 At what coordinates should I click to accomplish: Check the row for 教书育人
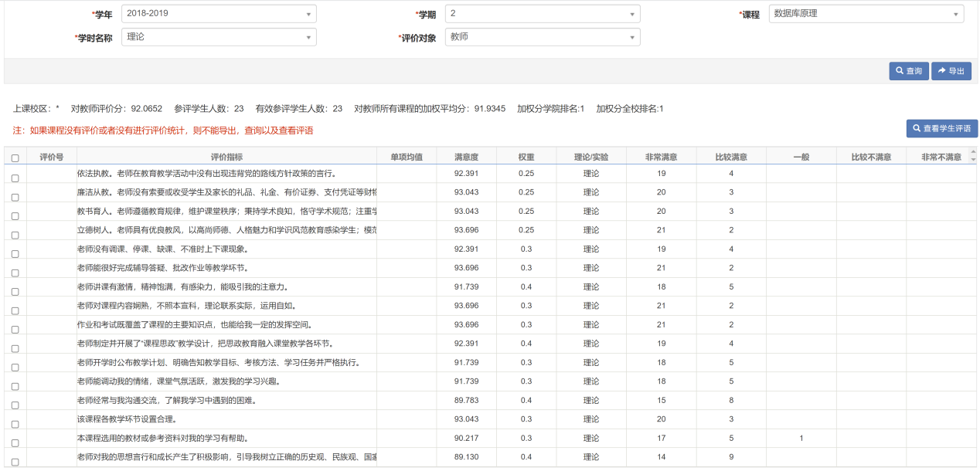click(15, 215)
